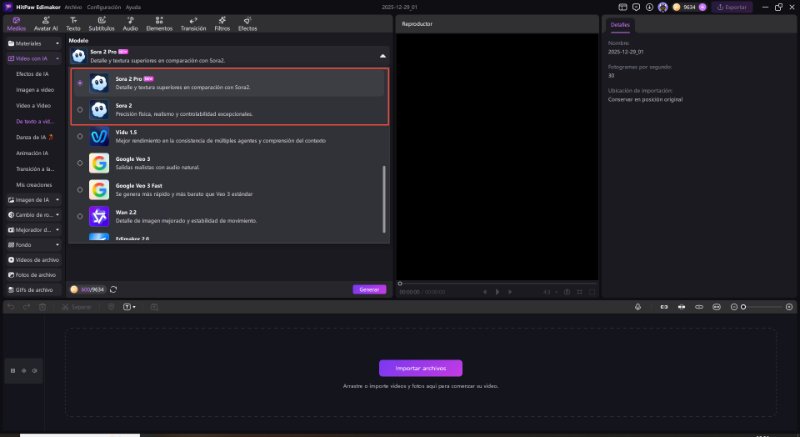Select the Texto tool
Image resolution: width=800 pixels, height=437 pixels.
73,24
